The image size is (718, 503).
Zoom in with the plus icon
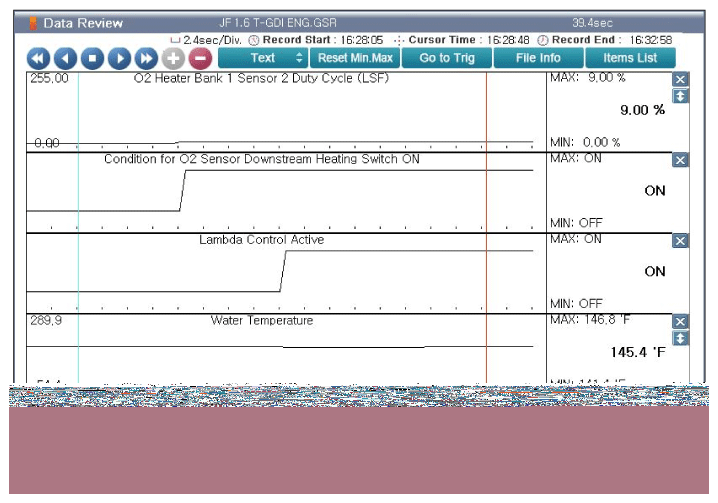(x=173, y=59)
